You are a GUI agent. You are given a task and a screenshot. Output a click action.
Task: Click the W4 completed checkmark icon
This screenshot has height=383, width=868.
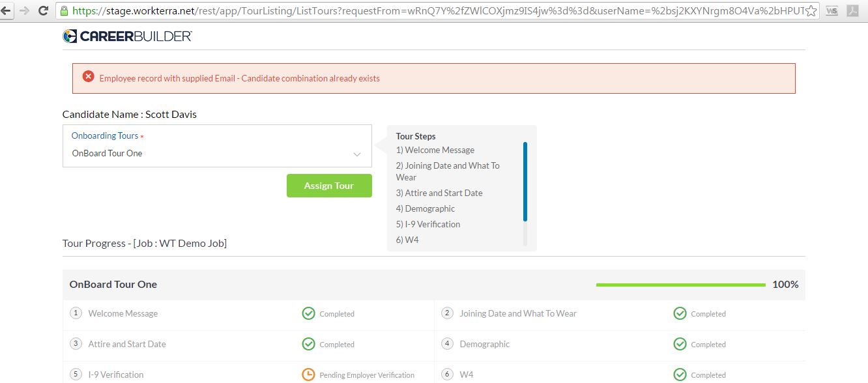click(680, 375)
